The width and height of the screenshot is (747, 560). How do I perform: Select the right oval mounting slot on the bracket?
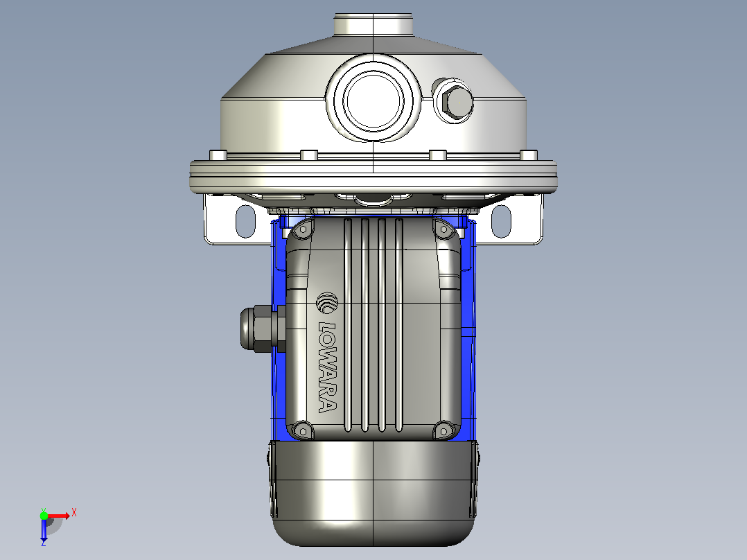point(501,221)
